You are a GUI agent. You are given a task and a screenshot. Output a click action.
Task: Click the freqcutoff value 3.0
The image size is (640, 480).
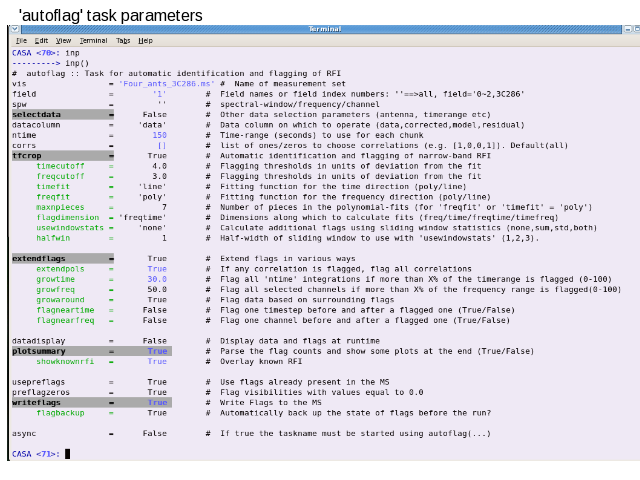tap(159, 176)
